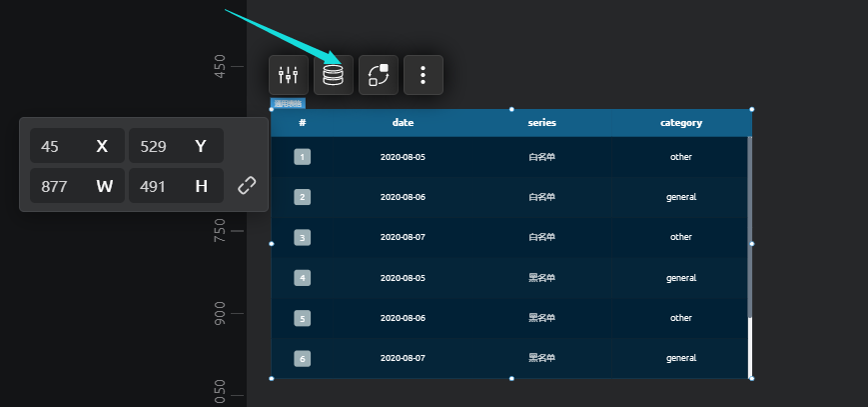Click 黑名单 series cell in row 6
This screenshot has height=407, width=868.
(x=542, y=358)
